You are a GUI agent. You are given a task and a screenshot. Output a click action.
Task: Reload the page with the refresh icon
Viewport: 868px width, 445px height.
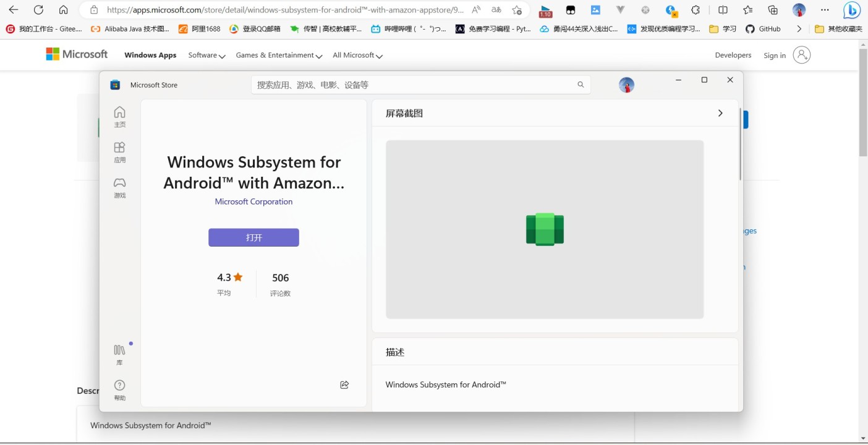pyautogui.click(x=38, y=10)
